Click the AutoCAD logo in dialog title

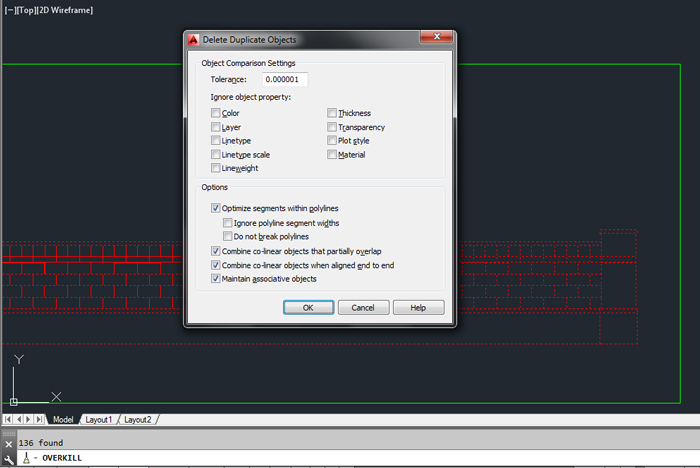[x=193, y=40]
